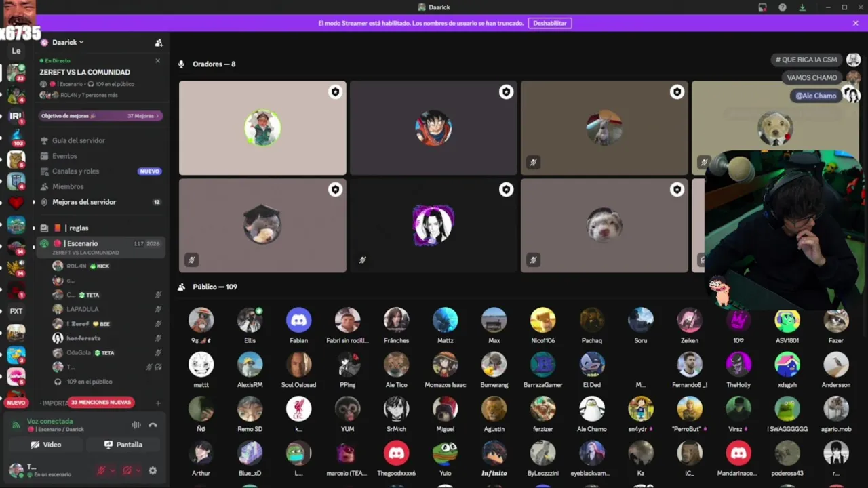The width and height of the screenshot is (868, 488).
Task: Open microphone input options arrow
Action: point(113,470)
